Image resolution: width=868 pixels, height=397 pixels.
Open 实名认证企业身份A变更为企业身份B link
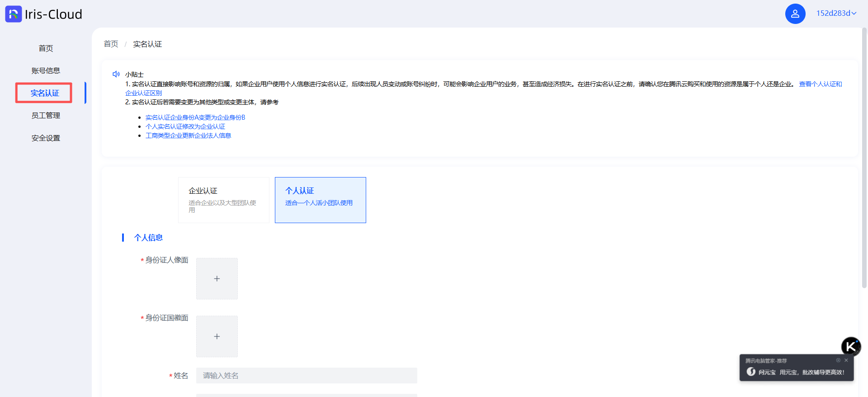[195, 117]
